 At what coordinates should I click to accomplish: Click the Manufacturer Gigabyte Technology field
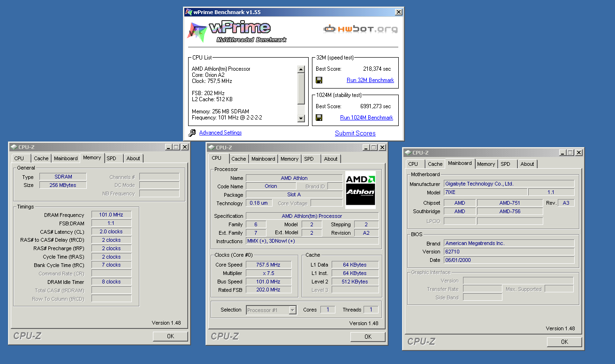[x=509, y=184]
